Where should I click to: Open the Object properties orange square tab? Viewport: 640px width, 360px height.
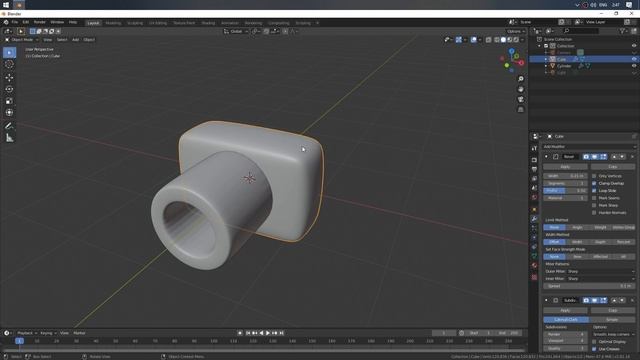click(x=534, y=210)
